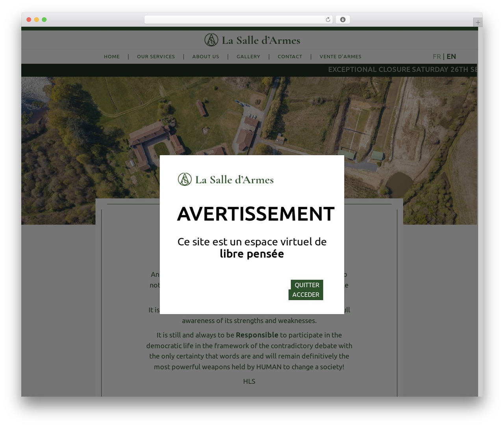Click the La Salle d'Armes logo in the popup
Screen dimensions: 504x427
(226, 180)
